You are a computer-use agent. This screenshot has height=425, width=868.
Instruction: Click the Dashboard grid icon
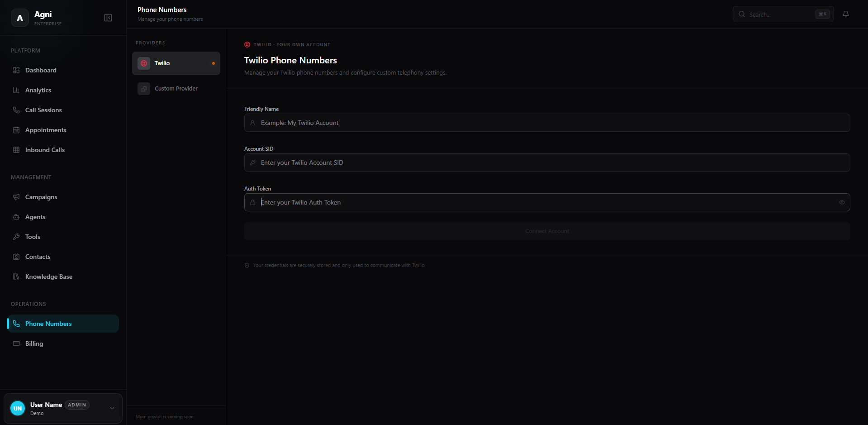(x=16, y=70)
